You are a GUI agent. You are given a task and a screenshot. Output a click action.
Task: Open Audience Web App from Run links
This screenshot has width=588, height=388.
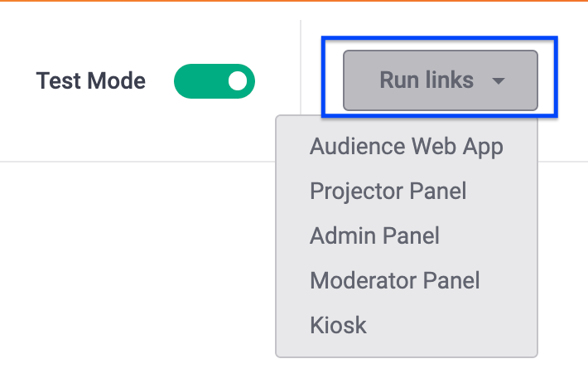407,147
